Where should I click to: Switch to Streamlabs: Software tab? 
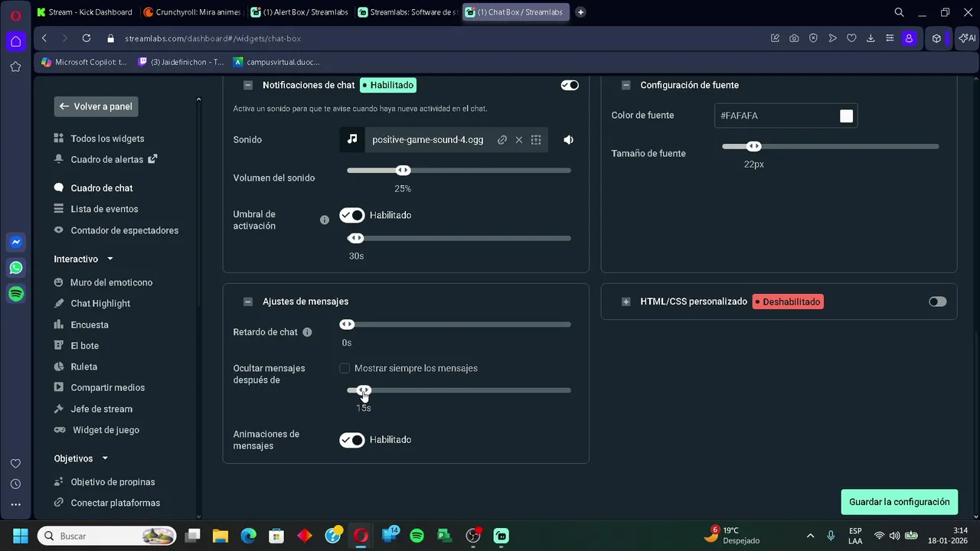pos(407,12)
